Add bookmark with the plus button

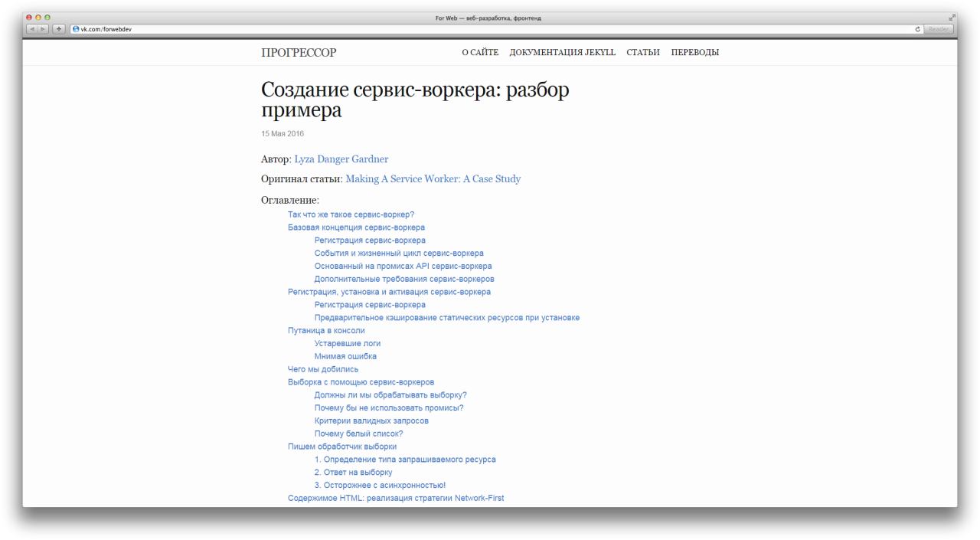(x=59, y=29)
